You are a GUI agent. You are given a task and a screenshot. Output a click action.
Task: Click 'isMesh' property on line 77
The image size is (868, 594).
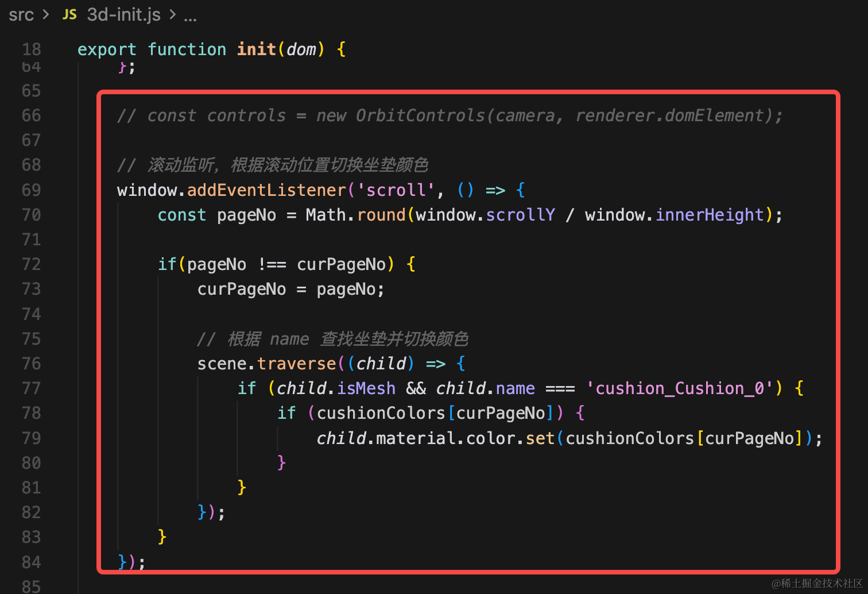tap(366, 388)
